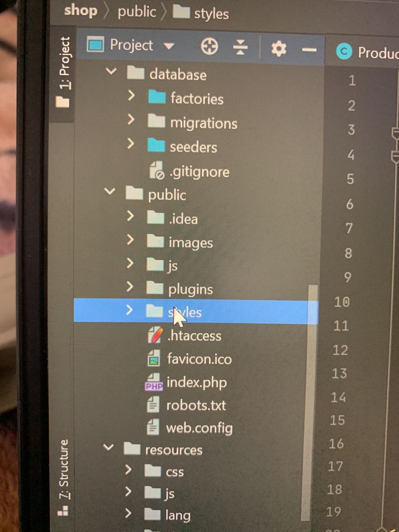Open the 7: Structure side tab
Screen dimensions: 399x532
(64, 478)
